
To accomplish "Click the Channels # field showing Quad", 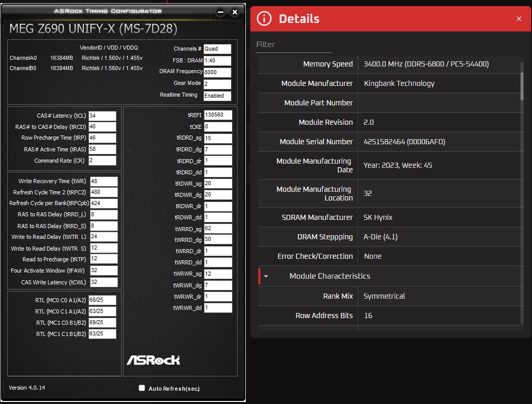I will 217,49.
